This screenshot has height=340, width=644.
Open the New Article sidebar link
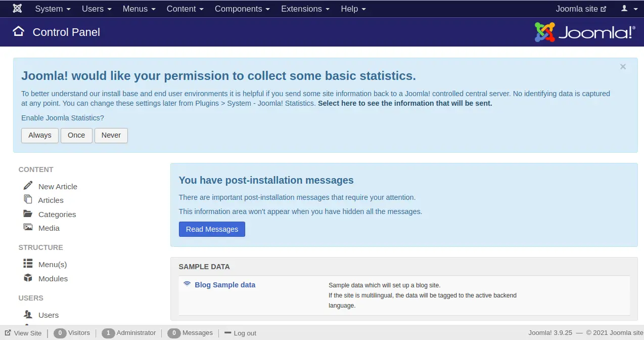pos(58,186)
